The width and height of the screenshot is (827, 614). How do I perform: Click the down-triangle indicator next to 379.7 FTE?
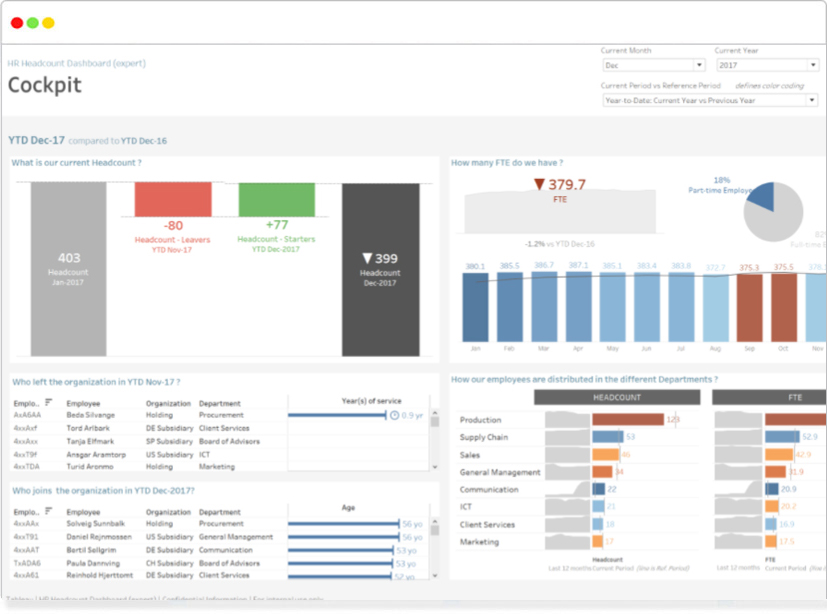coord(539,184)
